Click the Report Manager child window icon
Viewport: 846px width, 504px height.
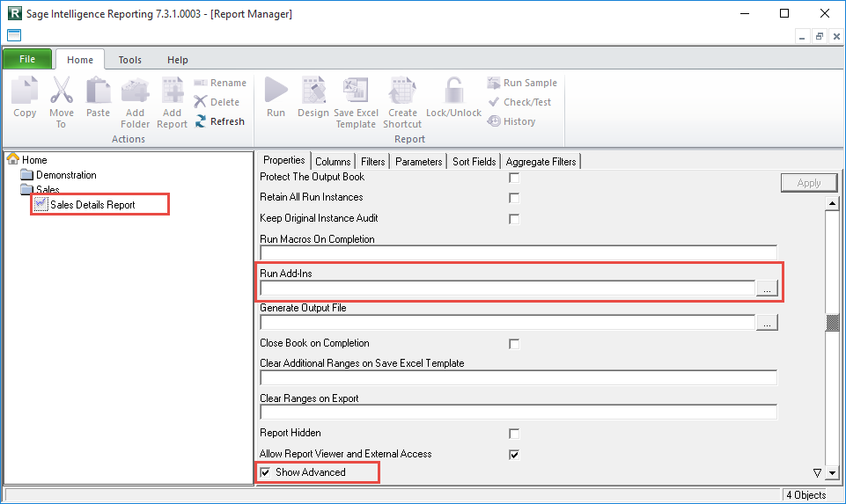pos(14,35)
